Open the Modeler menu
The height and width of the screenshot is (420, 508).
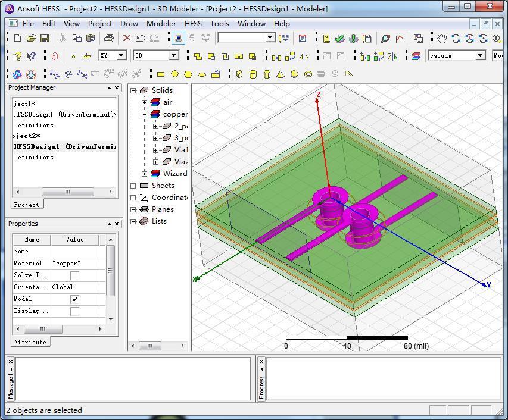(x=161, y=24)
